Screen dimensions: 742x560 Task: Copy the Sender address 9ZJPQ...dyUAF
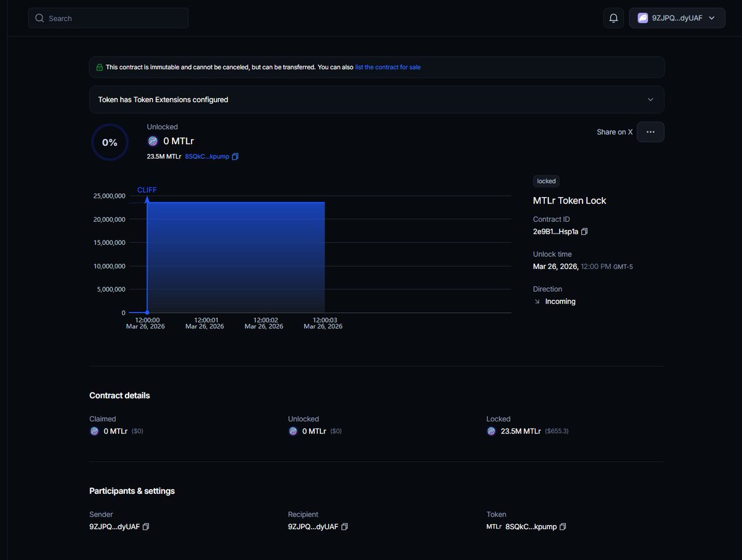click(146, 527)
